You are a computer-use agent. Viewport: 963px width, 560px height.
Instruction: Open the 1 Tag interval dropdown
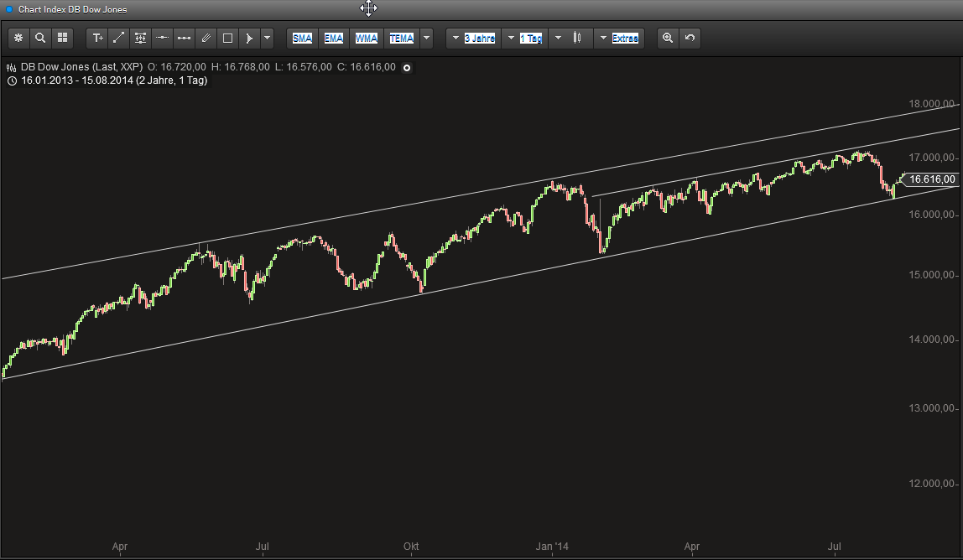525,38
